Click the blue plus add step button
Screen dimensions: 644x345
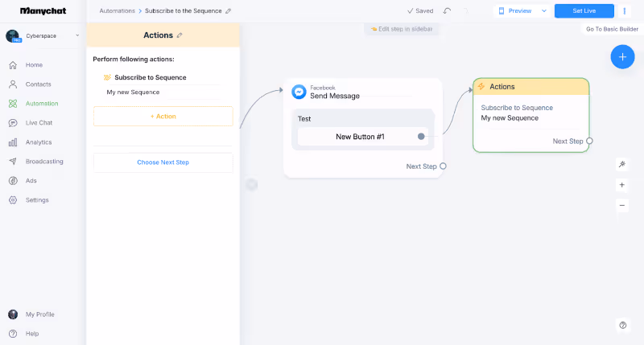pyautogui.click(x=622, y=56)
